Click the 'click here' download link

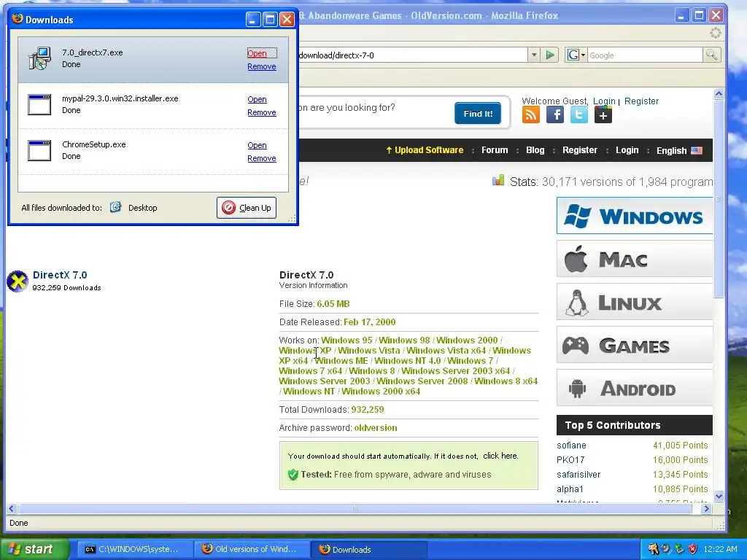[x=500, y=456]
